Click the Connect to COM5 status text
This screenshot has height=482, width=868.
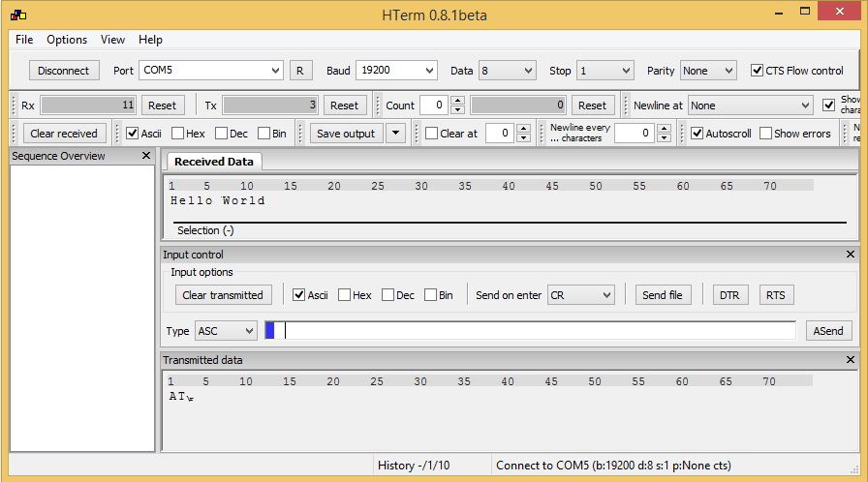pyautogui.click(x=613, y=465)
